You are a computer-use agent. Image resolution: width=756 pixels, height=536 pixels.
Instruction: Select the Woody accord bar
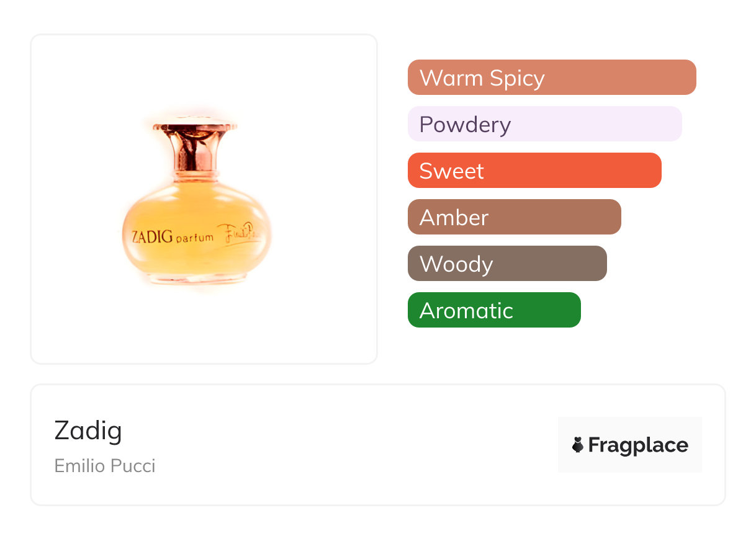coord(506,264)
